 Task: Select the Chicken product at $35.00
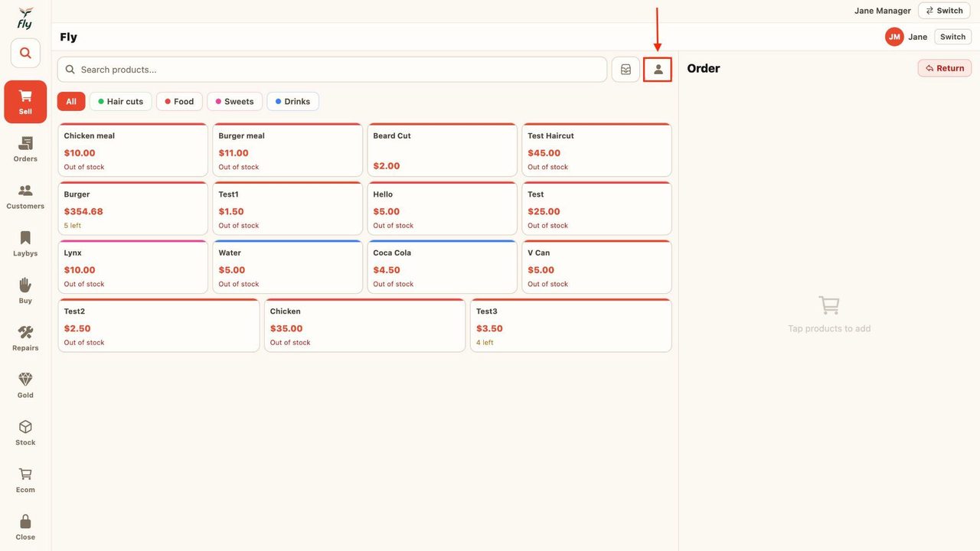[x=365, y=325]
